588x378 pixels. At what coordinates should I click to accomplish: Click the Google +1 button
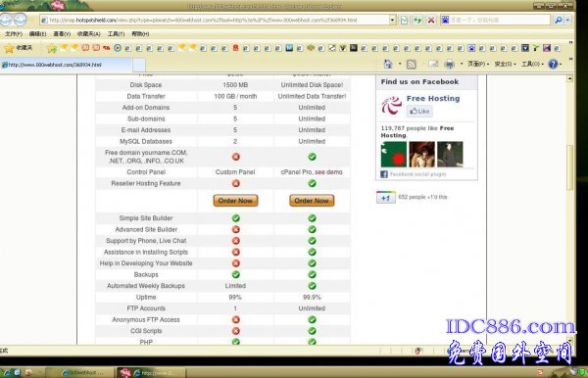[x=386, y=198]
